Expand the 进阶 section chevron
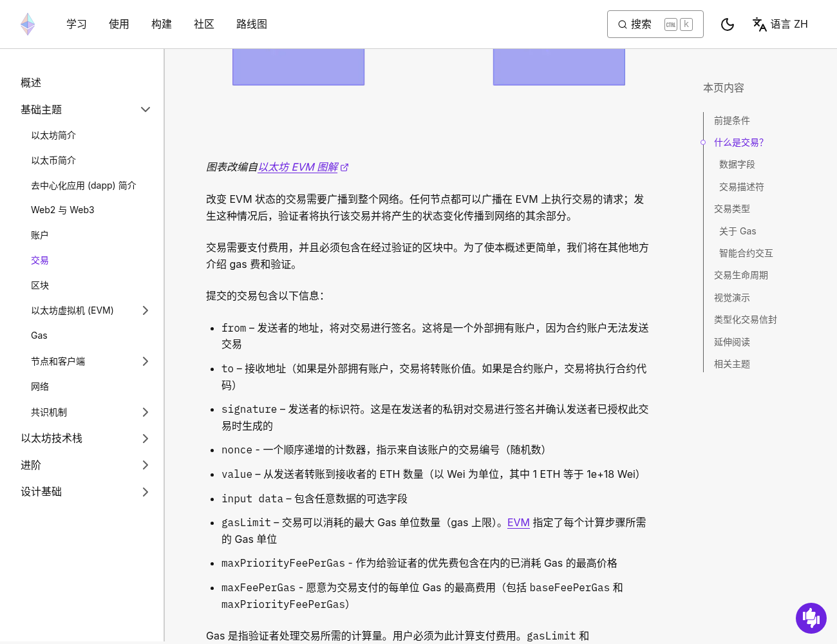Screen dimensions: 837x644 coord(146,465)
